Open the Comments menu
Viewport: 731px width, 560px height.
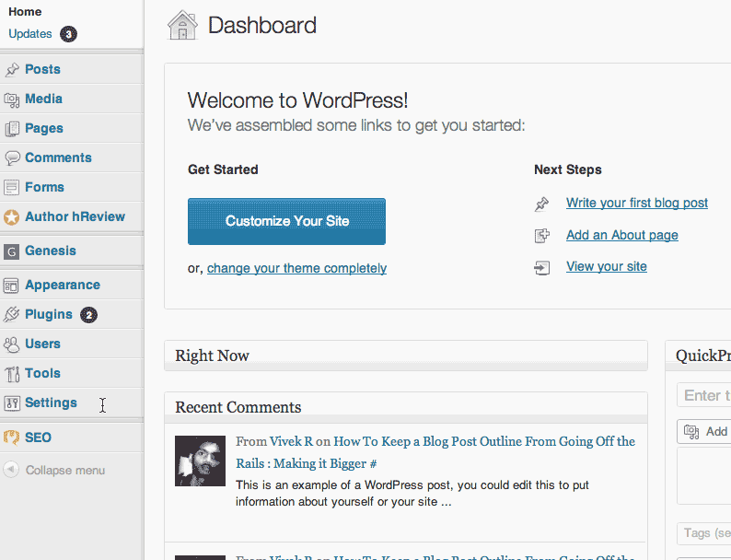point(58,157)
